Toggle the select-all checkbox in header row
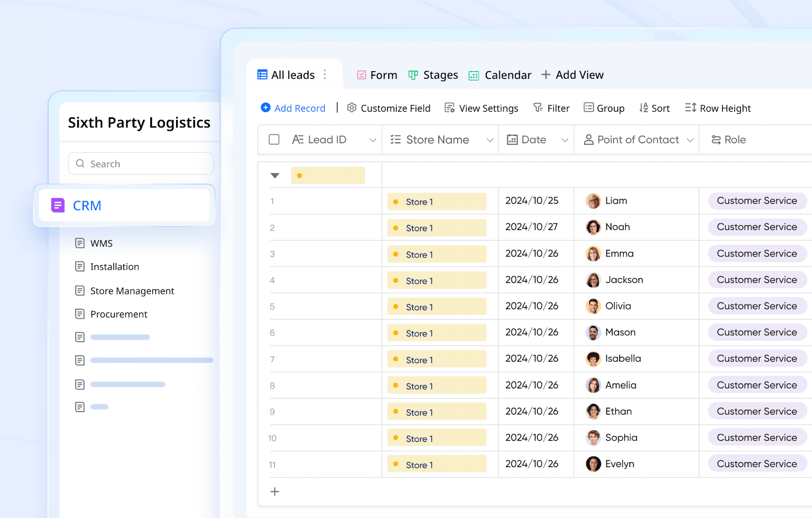The height and width of the screenshot is (518, 812). tap(274, 139)
